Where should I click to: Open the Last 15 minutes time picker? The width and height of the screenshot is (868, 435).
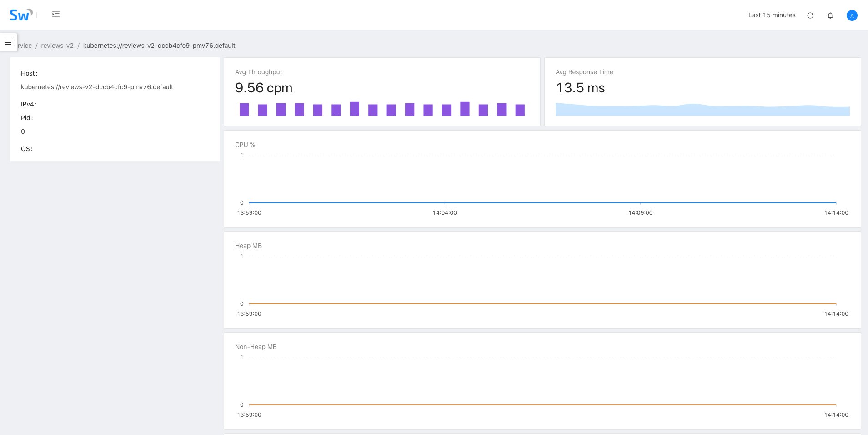[x=772, y=15]
